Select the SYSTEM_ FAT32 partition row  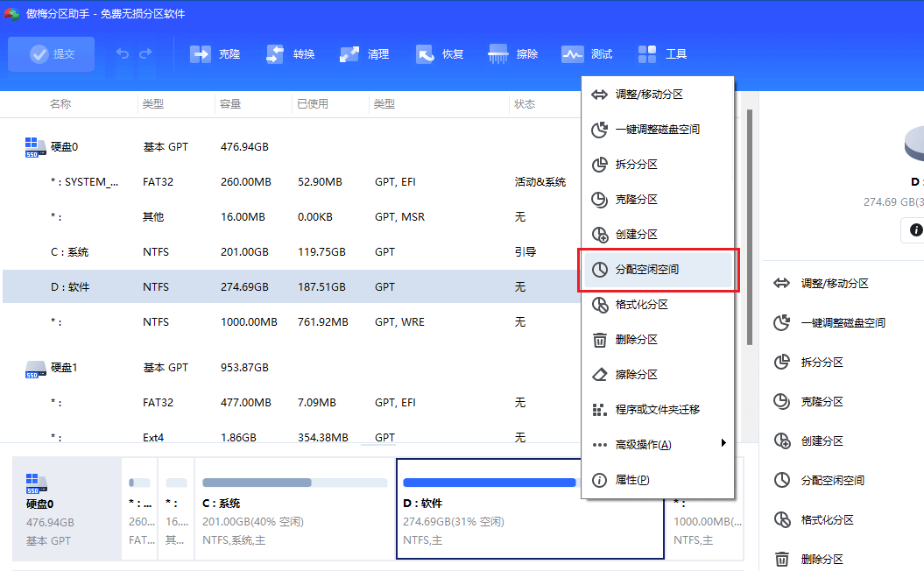(292, 182)
